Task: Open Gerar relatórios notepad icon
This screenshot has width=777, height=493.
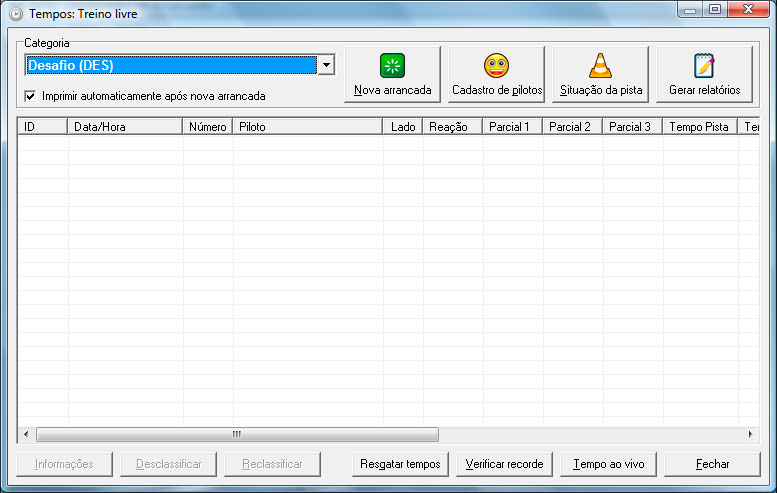Action: pyautogui.click(x=704, y=66)
